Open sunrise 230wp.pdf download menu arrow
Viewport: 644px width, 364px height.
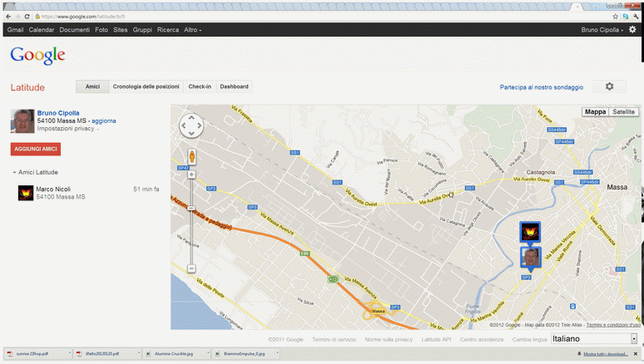coord(69,353)
